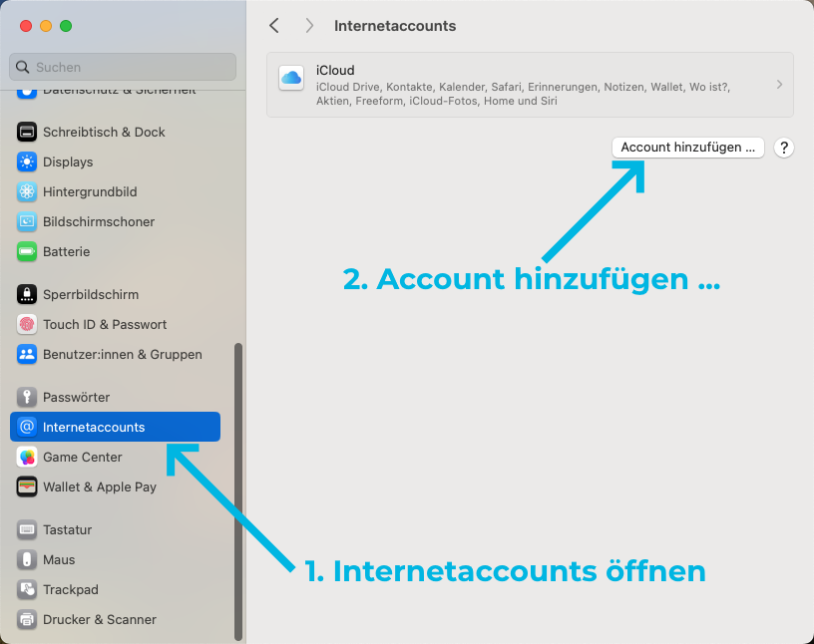Select Touch ID & Passwort fingerprint icon

tap(27, 324)
